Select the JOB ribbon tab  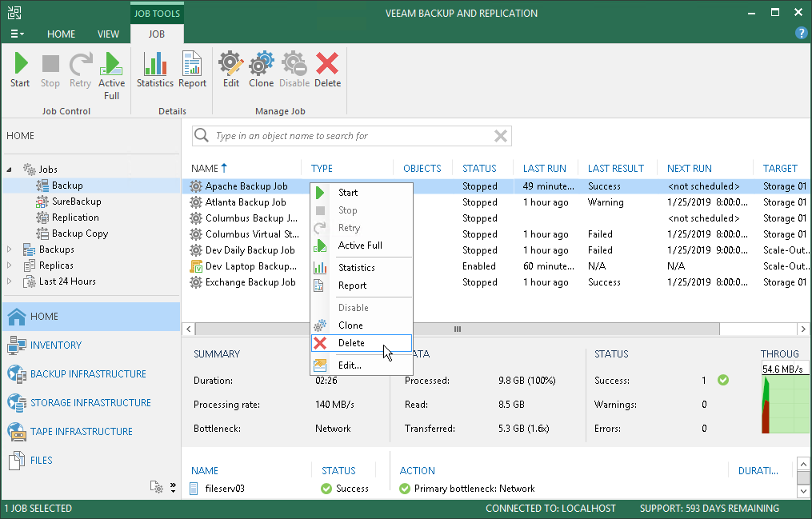click(x=156, y=34)
